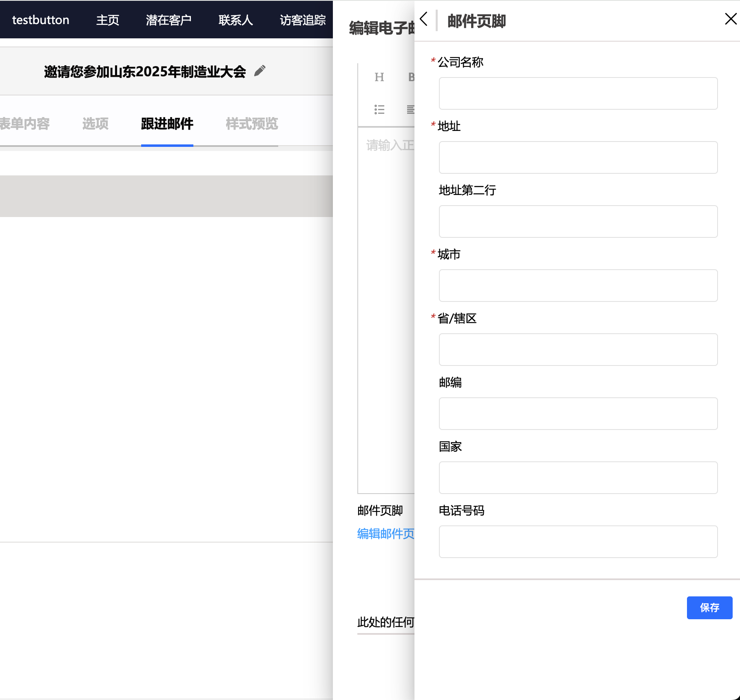Open 访客追踪 in the navigation bar
The width and height of the screenshot is (740, 700).
pos(302,20)
